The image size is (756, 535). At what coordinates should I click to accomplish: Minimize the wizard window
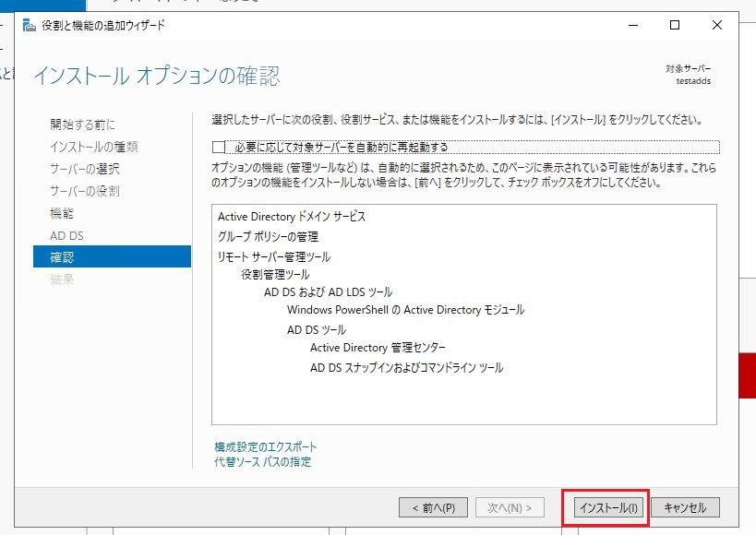click(x=633, y=25)
